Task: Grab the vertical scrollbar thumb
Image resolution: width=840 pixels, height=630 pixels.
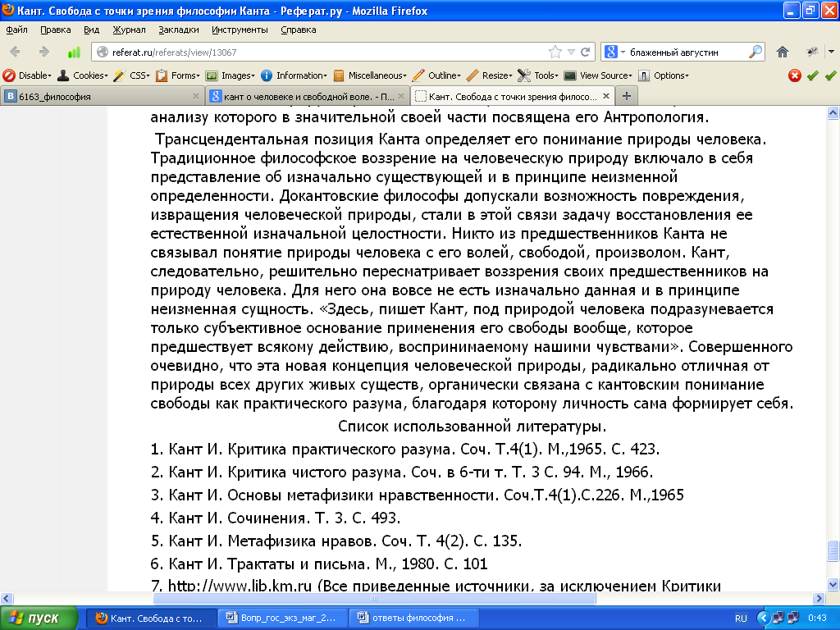Action: (x=833, y=550)
